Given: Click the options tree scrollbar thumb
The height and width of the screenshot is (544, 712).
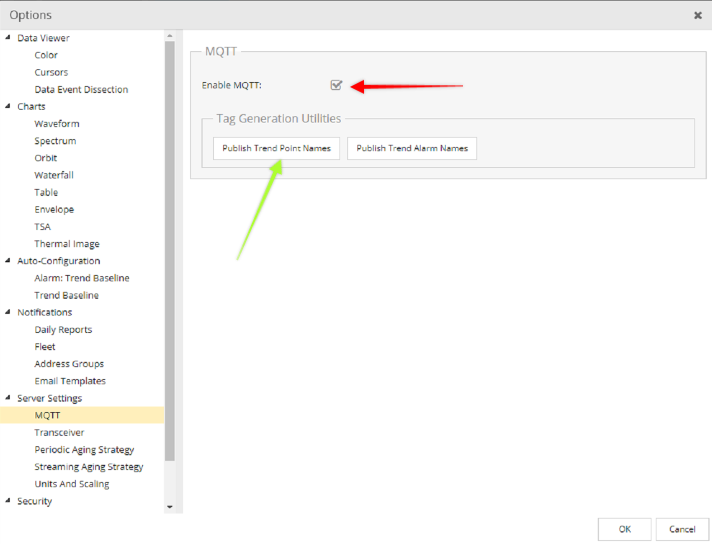Looking at the screenshot, I should point(170,251).
